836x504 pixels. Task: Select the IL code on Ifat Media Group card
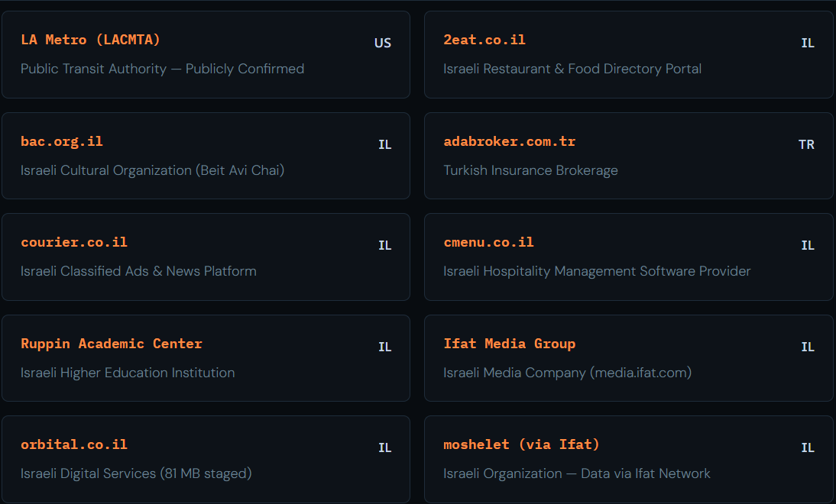[808, 347]
